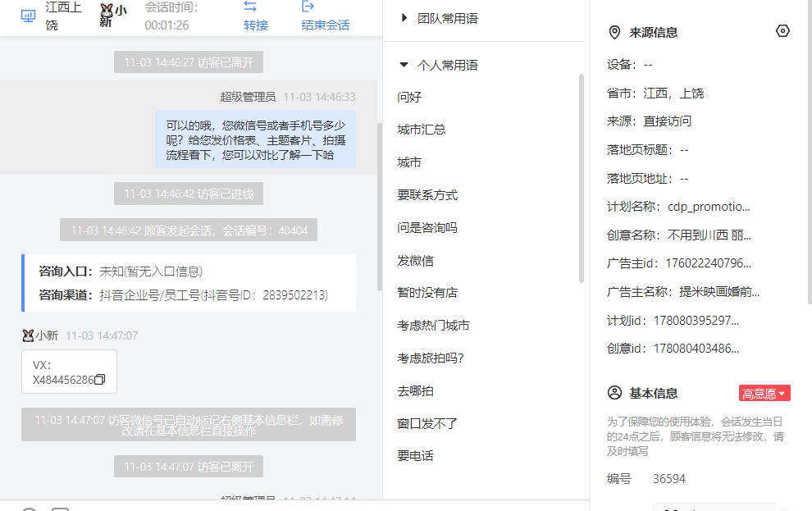
Task: Click the 会话编号 40404 notice
Action: coord(189,230)
